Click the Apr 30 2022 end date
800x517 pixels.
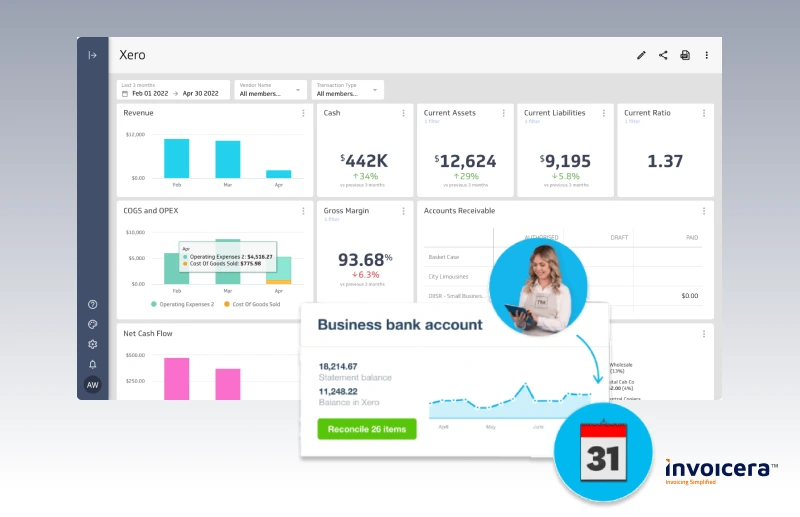(x=201, y=94)
